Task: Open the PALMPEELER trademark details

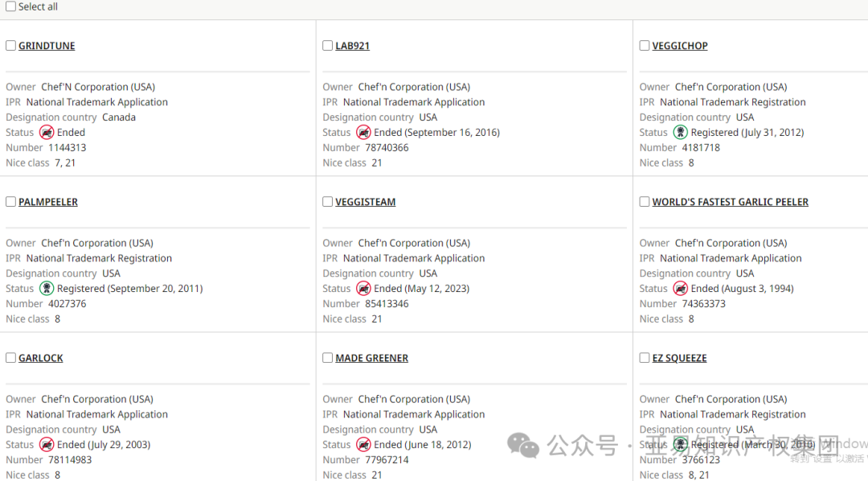Action: [x=48, y=203]
